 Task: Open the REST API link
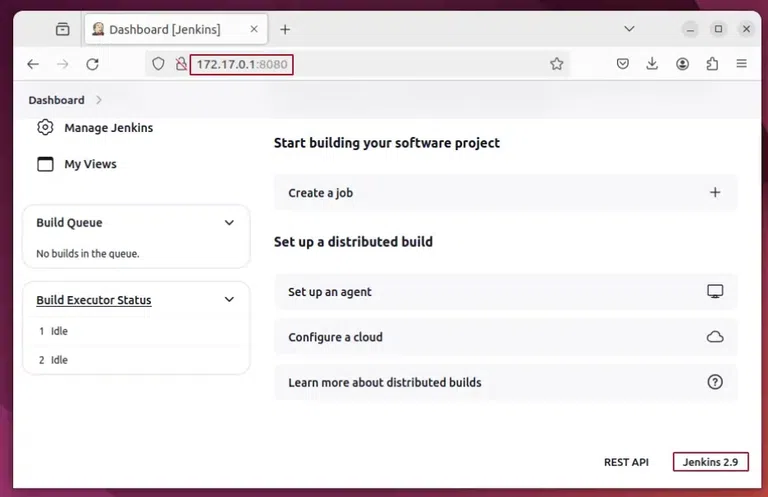(626, 462)
